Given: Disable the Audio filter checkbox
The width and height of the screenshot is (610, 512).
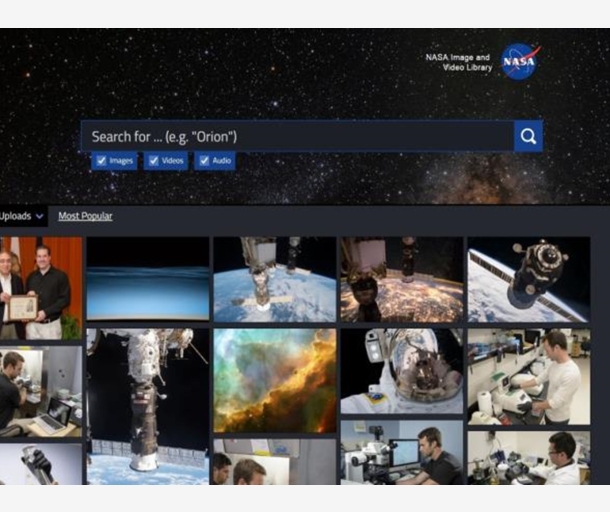Looking at the screenshot, I should pos(203,161).
